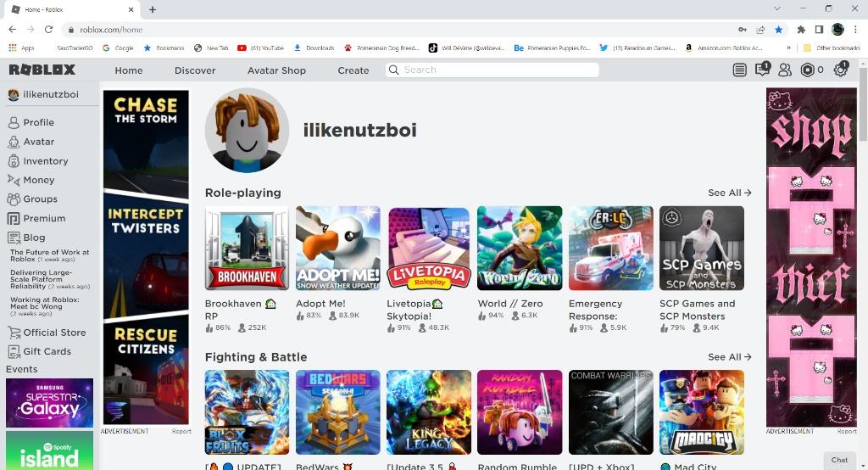Focus the Roblox Search field

[492, 70]
